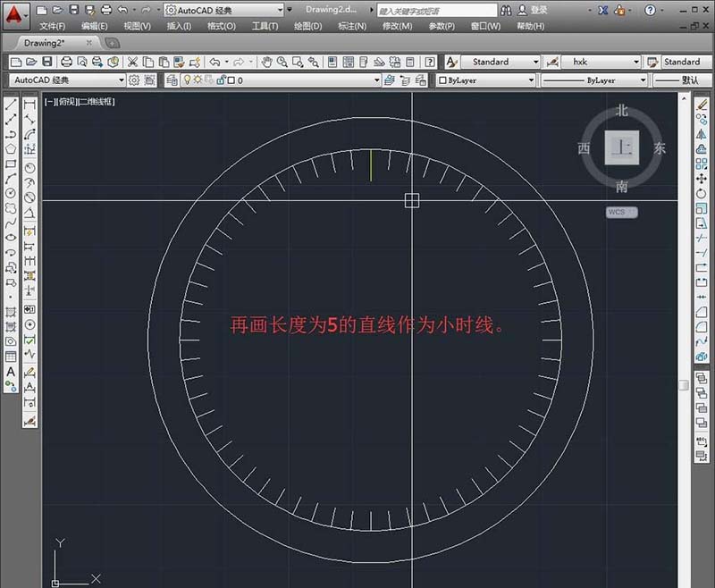The width and height of the screenshot is (715, 588).
Task: Click 南 on the ViewCube compass
Action: pos(622,188)
